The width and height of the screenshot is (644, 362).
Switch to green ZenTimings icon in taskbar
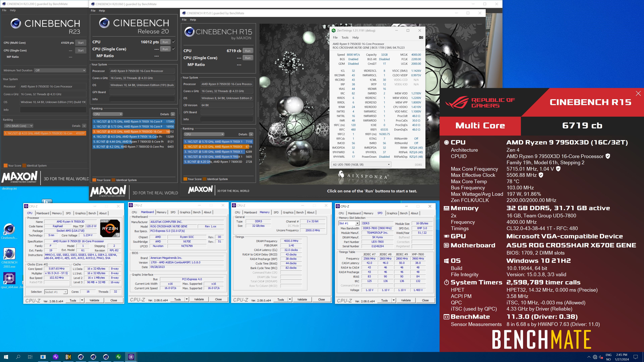coord(119,357)
